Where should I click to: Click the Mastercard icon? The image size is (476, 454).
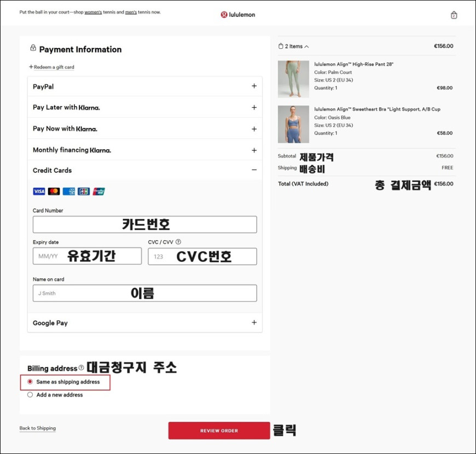(x=54, y=191)
